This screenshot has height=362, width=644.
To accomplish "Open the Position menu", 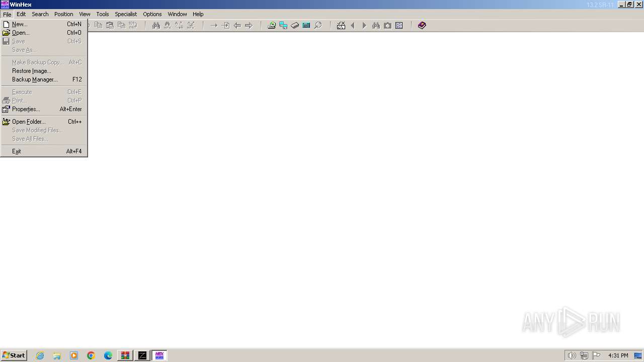I will [64, 14].
